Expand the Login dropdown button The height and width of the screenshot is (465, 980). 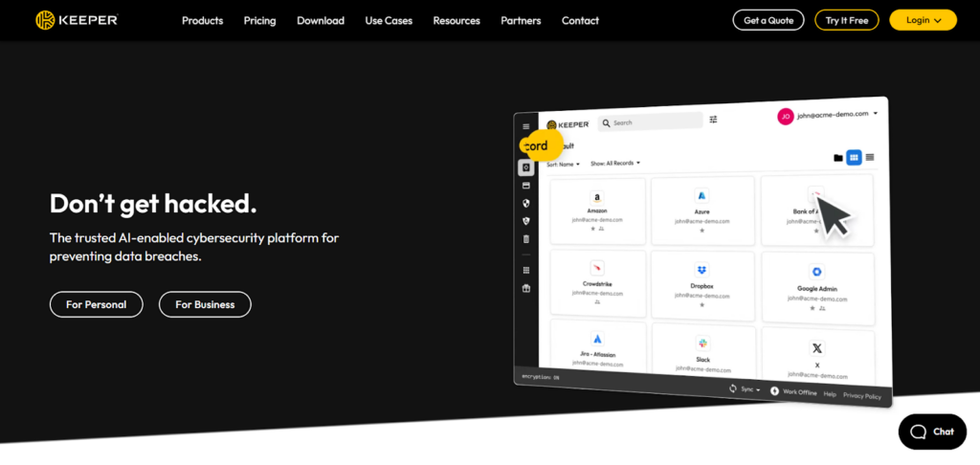pyautogui.click(x=923, y=20)
